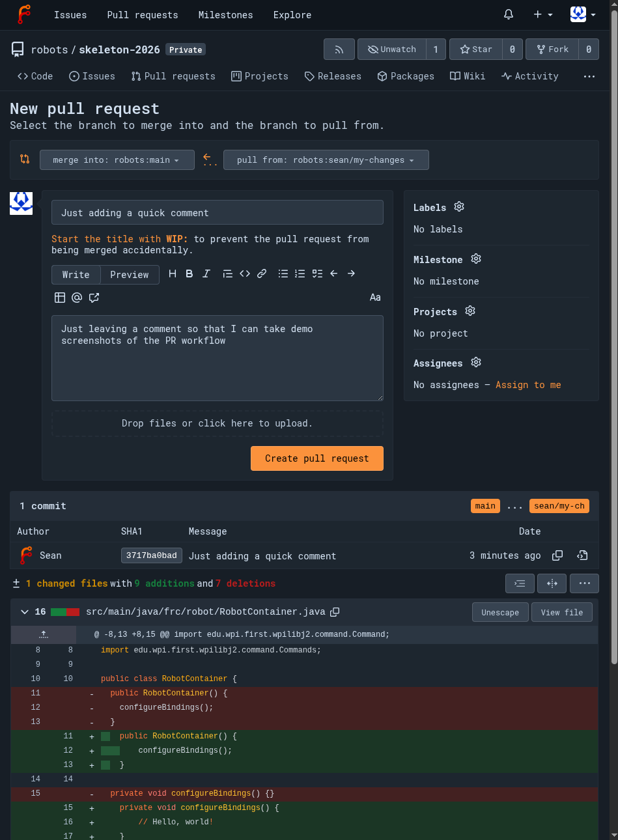Click the sean/my-ch branch tag
The image size is (618, 840).
coord(559,506)
